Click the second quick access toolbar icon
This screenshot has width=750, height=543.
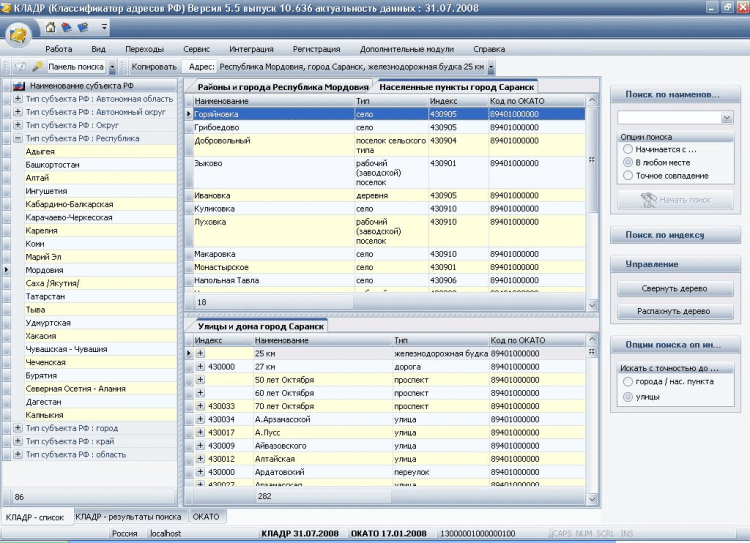(66, 26)
